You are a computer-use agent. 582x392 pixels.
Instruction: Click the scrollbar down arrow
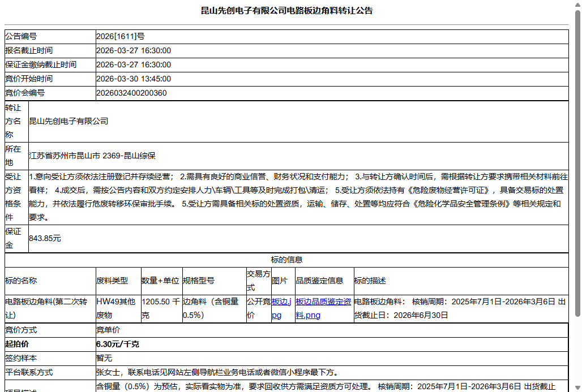(577, 387)
